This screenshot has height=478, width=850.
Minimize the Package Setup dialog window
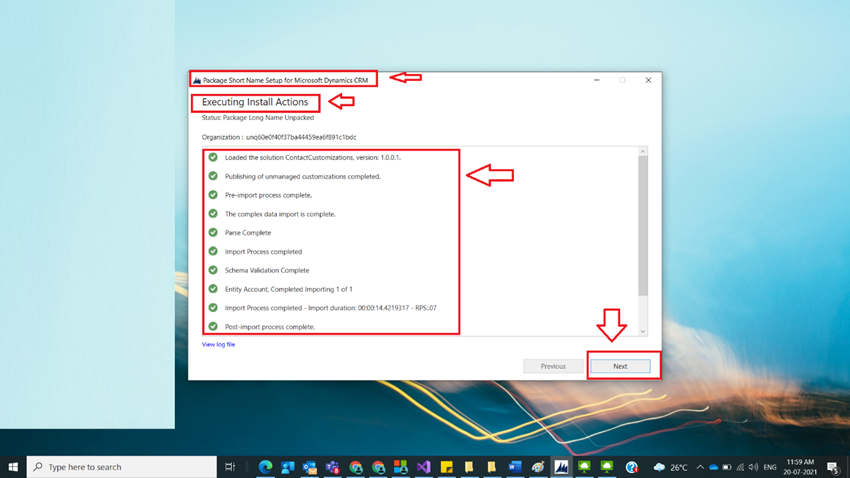[x=596, y=80]
